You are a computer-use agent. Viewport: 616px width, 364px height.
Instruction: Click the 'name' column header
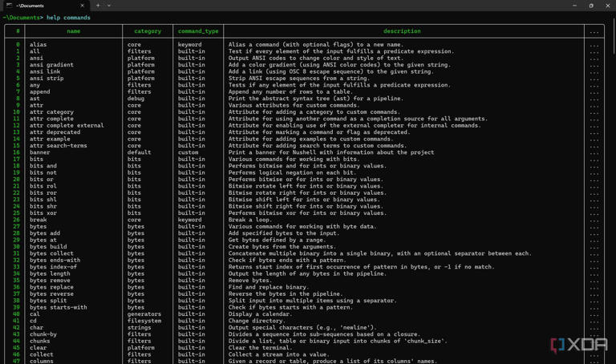pyautogui.click(x=74, y=31)
